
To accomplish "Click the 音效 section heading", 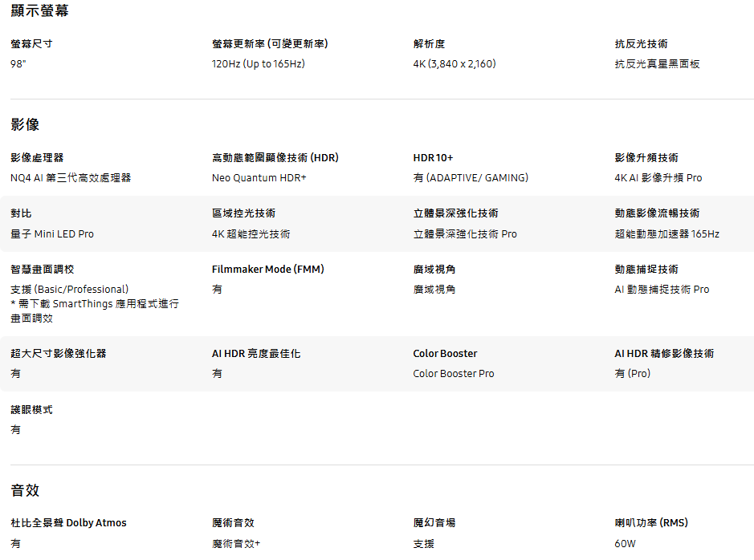I will [x=25, y=490].
